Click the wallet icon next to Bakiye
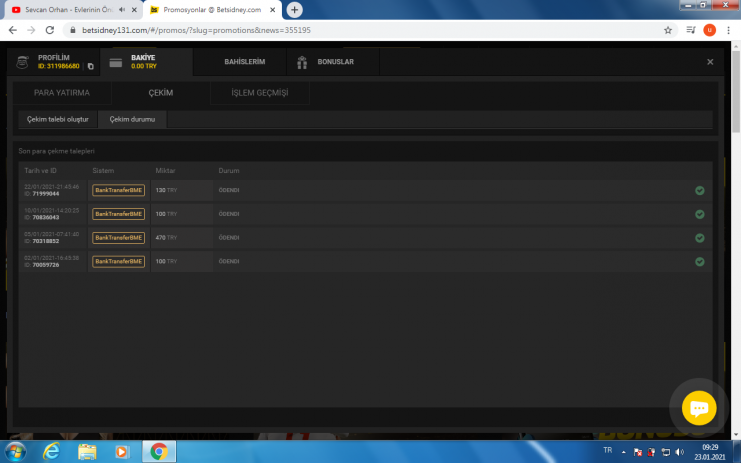 [116, 63]
